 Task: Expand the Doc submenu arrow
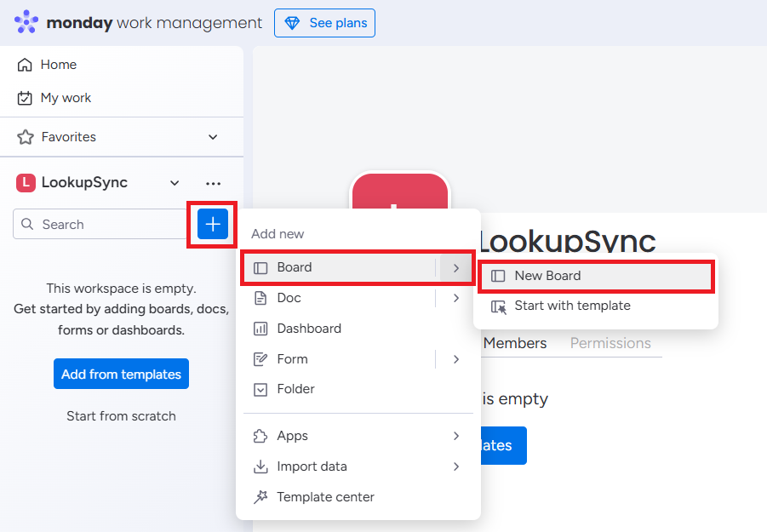click(x=456, y=298)
